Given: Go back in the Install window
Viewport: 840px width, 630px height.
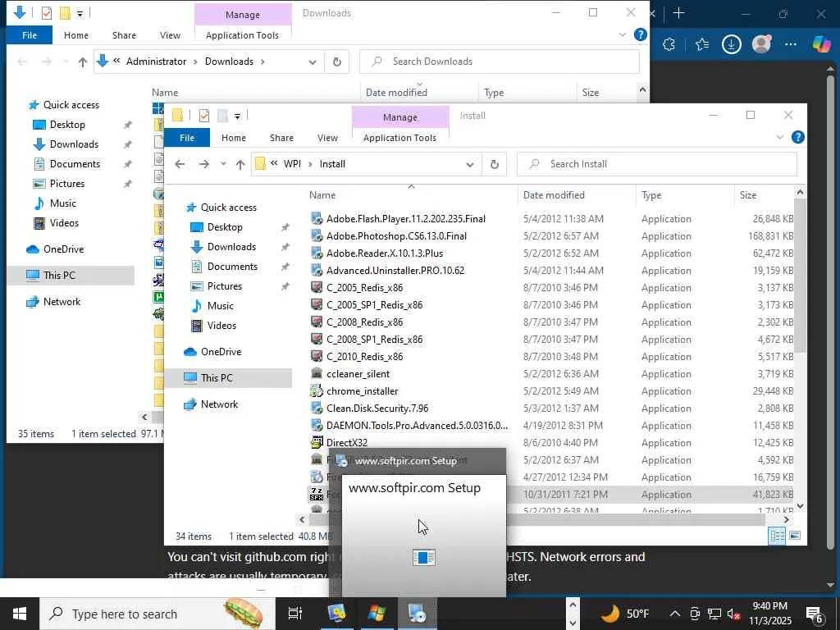Looking at the screenshot, I should [180, 164].
